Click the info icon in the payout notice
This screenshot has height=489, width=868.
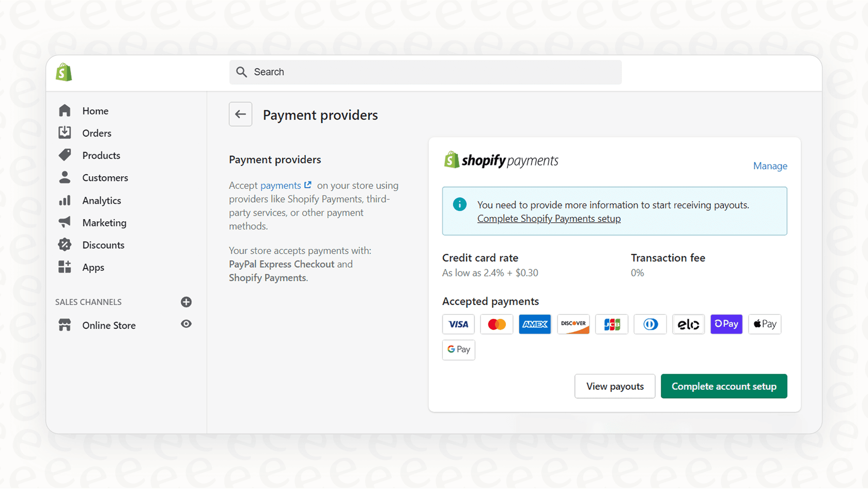(x=459, y=204)
